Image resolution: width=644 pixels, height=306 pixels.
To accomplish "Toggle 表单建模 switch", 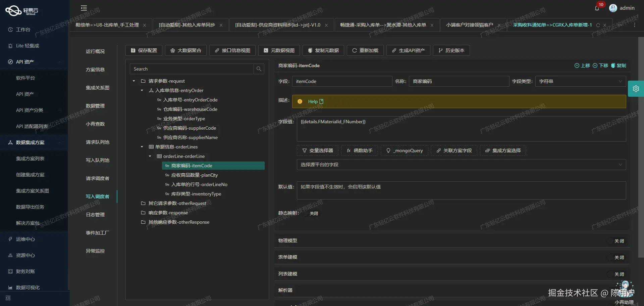I will pyautogui.click(x=616, y=257).
